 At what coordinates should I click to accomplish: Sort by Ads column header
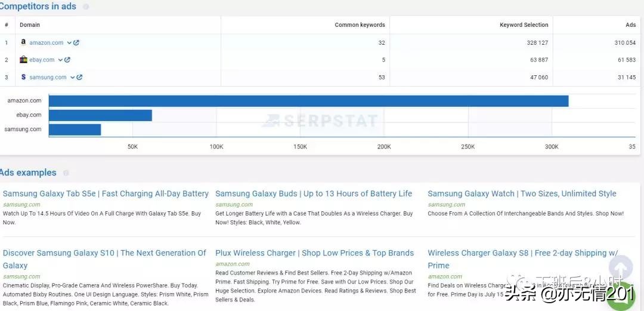click(x=630, y=24)
